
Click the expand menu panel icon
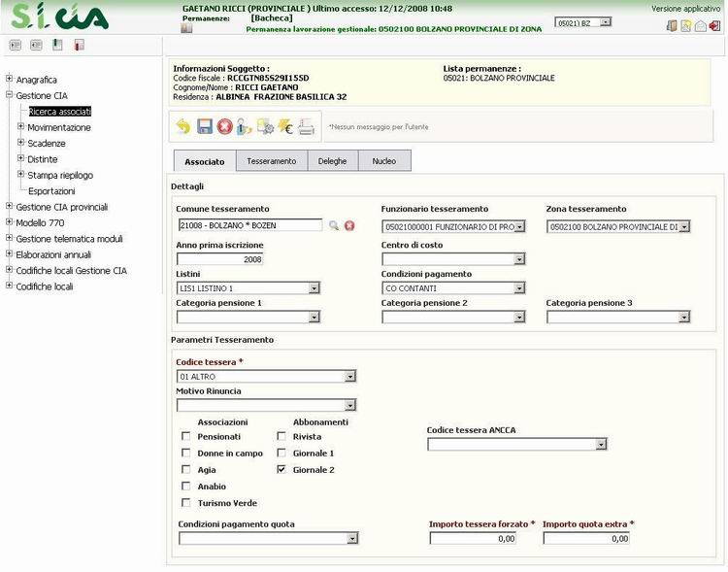click(16, 45)
